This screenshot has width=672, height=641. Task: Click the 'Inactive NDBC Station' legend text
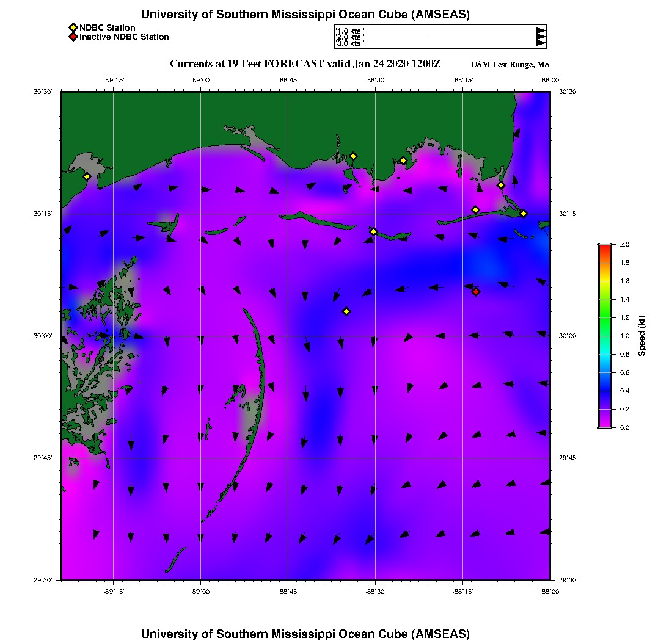(124, 37)
